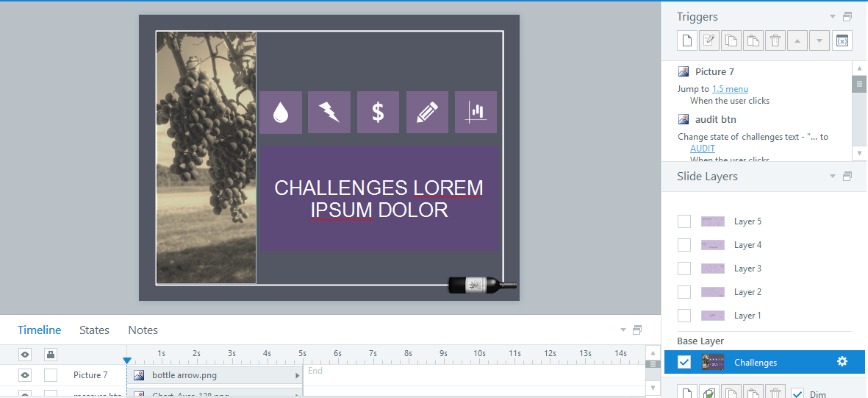The image size is (868, 398).
Task: Edit the selected trigger with pencil icon
Action: pyautogui.click(x=709, y=40)
